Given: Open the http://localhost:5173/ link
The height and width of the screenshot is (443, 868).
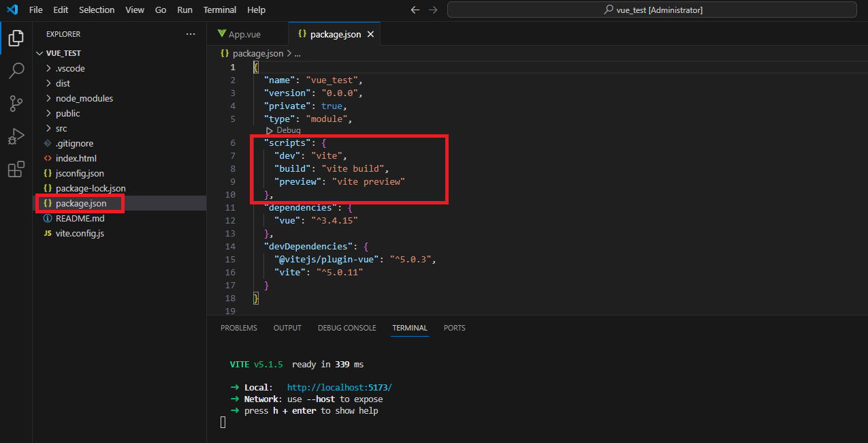Looking at the screenshot, I should (340, 387).
